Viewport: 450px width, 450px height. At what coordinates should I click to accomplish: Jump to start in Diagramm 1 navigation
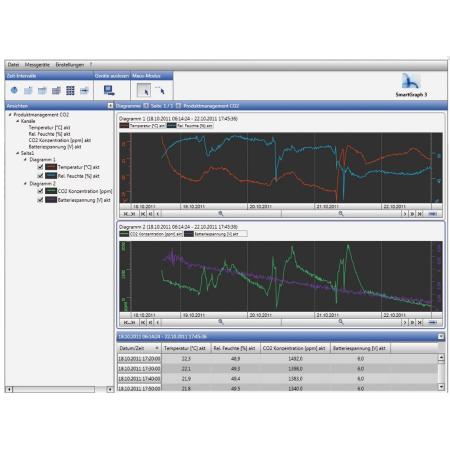143,214
